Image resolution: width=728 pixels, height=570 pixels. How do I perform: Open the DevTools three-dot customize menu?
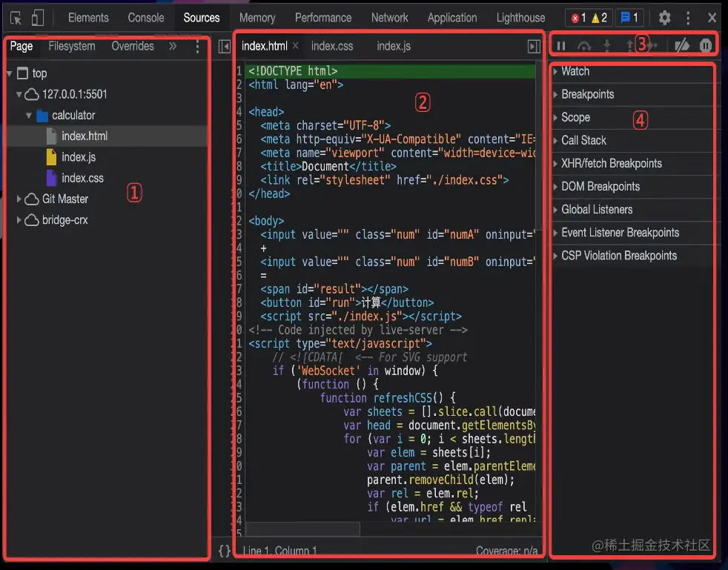688,18
